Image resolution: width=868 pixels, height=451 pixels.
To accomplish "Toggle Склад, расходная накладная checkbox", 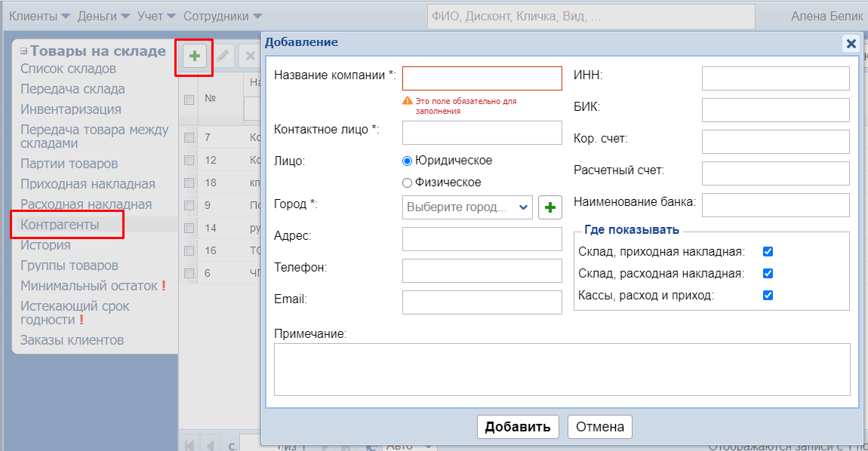I will (768, 274).
